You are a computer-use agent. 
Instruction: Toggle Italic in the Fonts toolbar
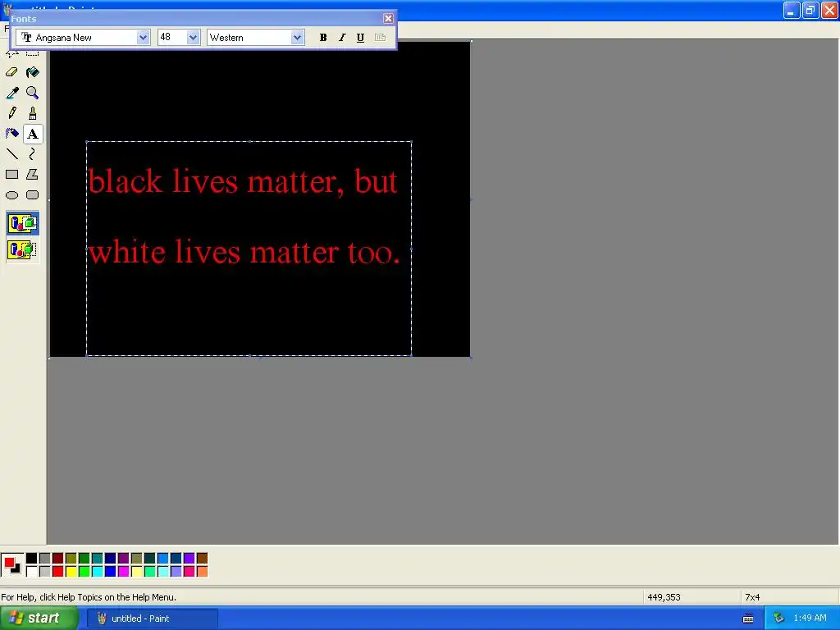coord(342,38)
